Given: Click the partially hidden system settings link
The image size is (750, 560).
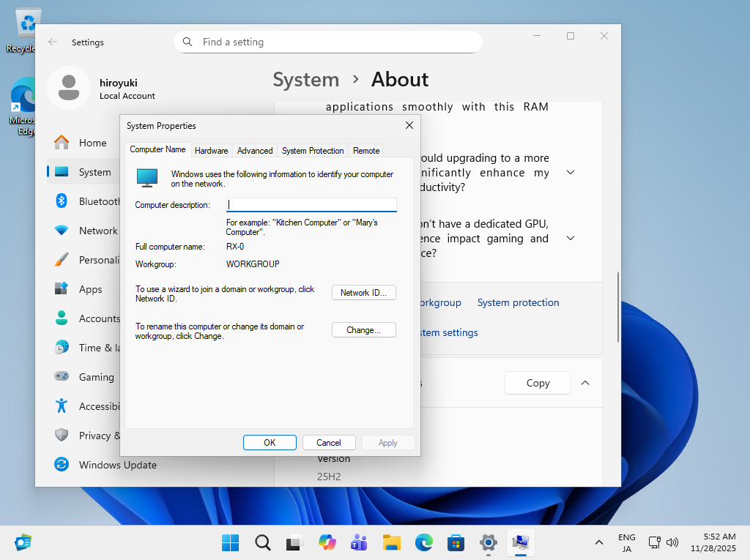Looking at the screenshot, I should [449, 332].
